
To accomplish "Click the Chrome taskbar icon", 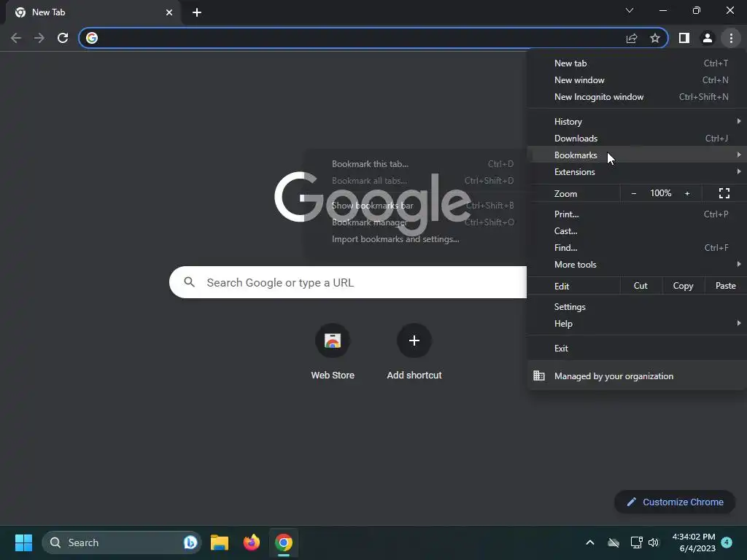I will click(284, 542).
